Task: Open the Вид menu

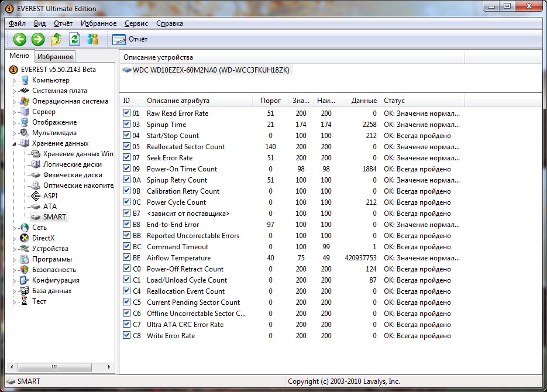Action: [40, 23]
